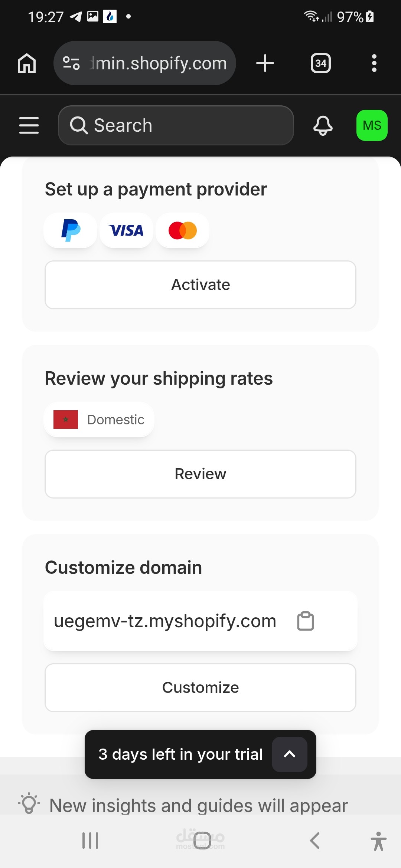Screen dimensions: 401x868
Task: Show the 34 open tabs switcher
Action: (320, 63)
